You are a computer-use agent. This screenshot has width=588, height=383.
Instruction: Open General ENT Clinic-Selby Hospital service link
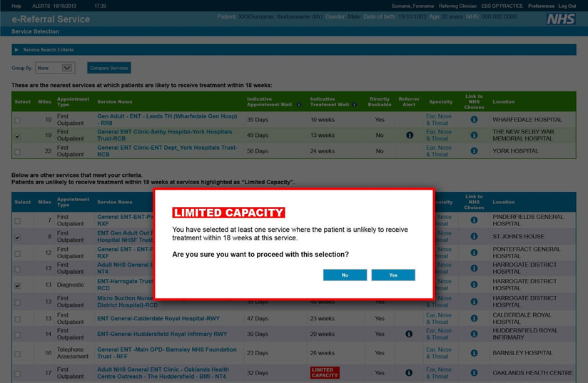(165, 135)
